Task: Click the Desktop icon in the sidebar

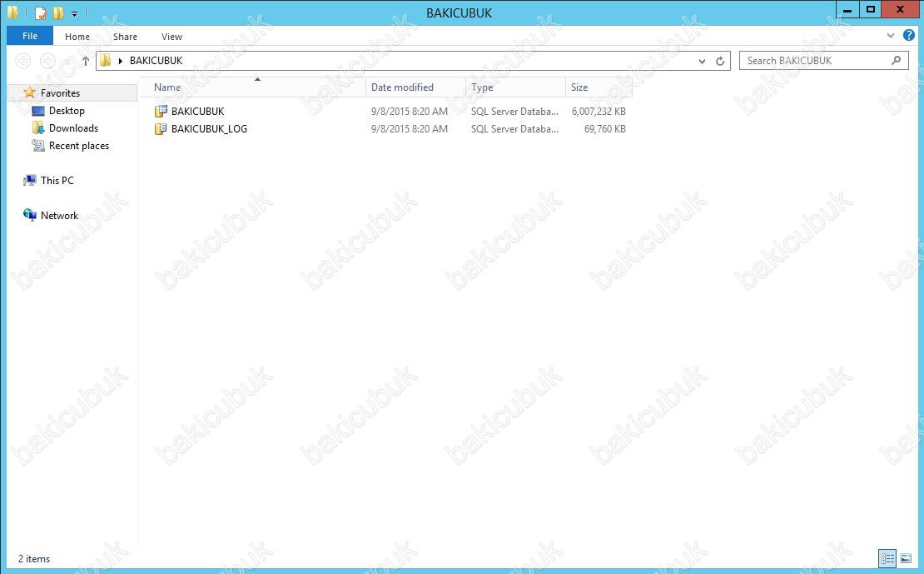Action: point(38,111)
